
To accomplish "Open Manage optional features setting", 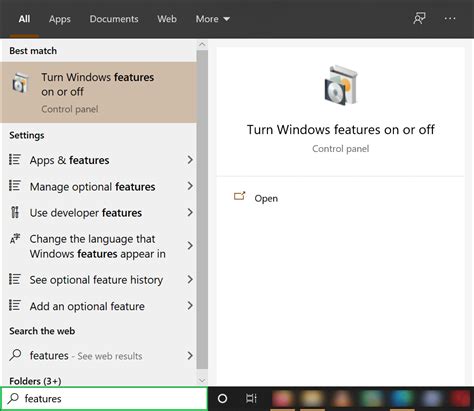I will [x=99, y=186].
